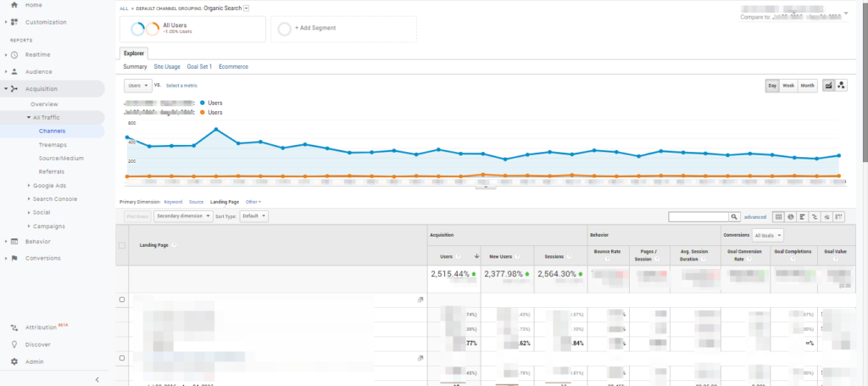868x386 pixels.
Task: Switch to the Explorer tab
Action: tap(133, 53)
